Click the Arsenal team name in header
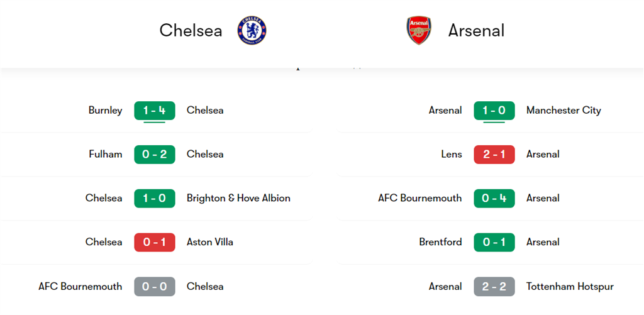644x315 pixels. pyautogui.click(x=476, y=30)
